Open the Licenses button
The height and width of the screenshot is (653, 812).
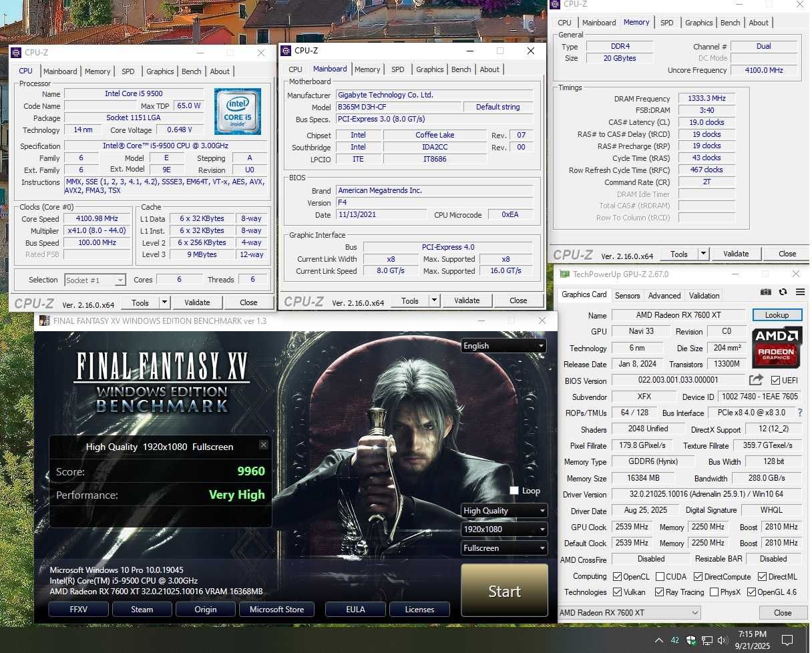[x=419, y=609]
